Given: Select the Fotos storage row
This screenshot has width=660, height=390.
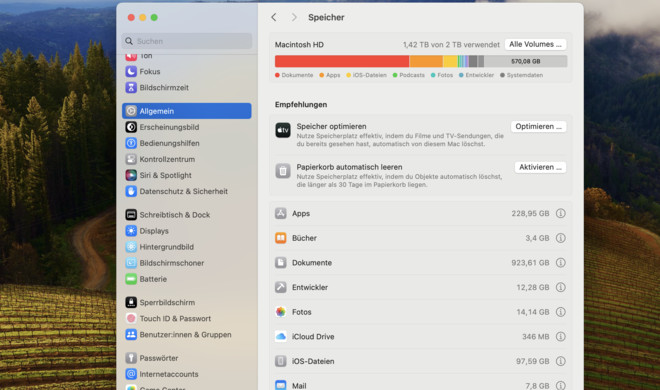Looking at the screenshot, I should [420, 312].
